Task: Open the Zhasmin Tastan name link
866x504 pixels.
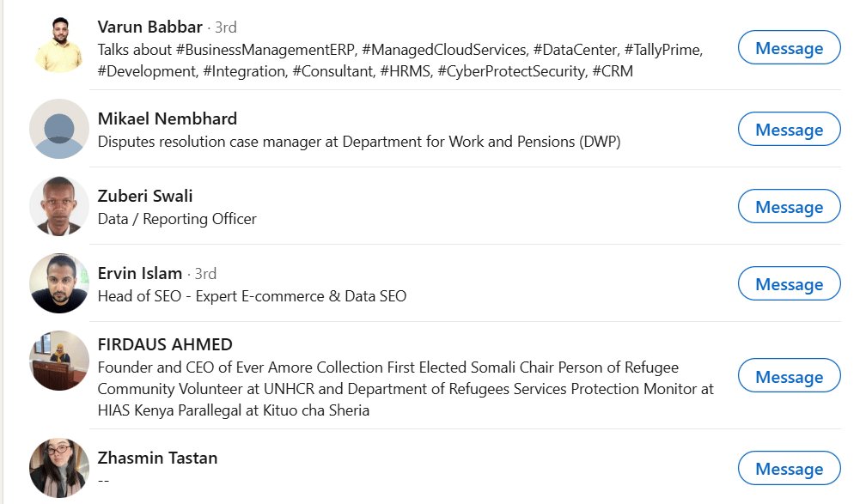Action: click(157, 458)
